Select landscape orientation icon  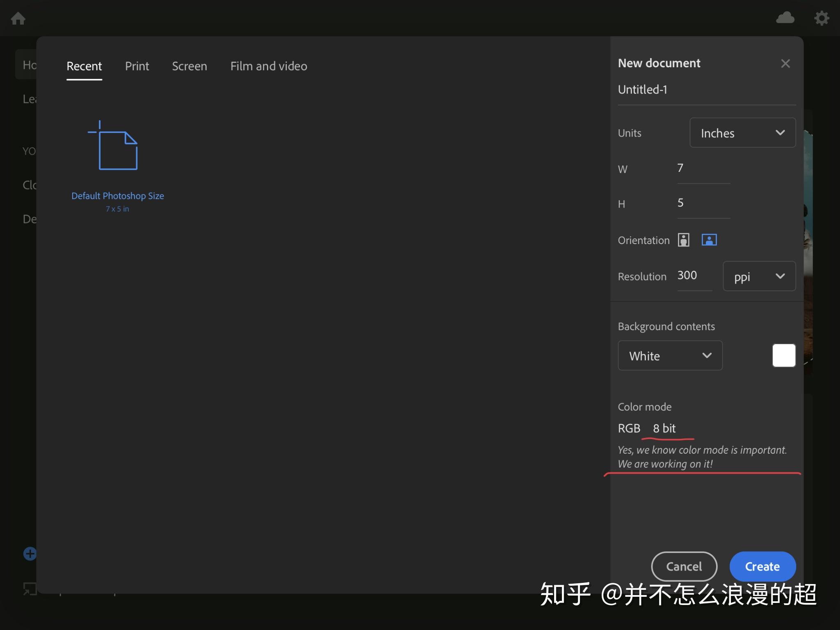(x=709, y=240)
